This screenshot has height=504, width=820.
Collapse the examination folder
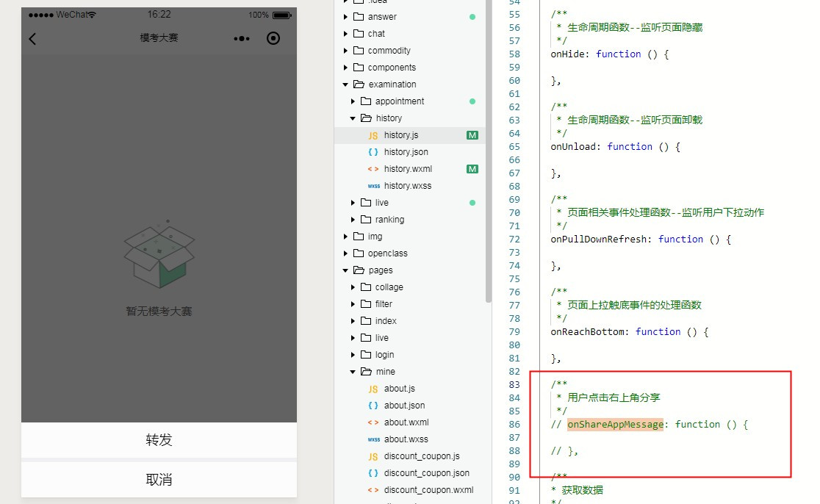pyautogui.click(x=345, y=84)
